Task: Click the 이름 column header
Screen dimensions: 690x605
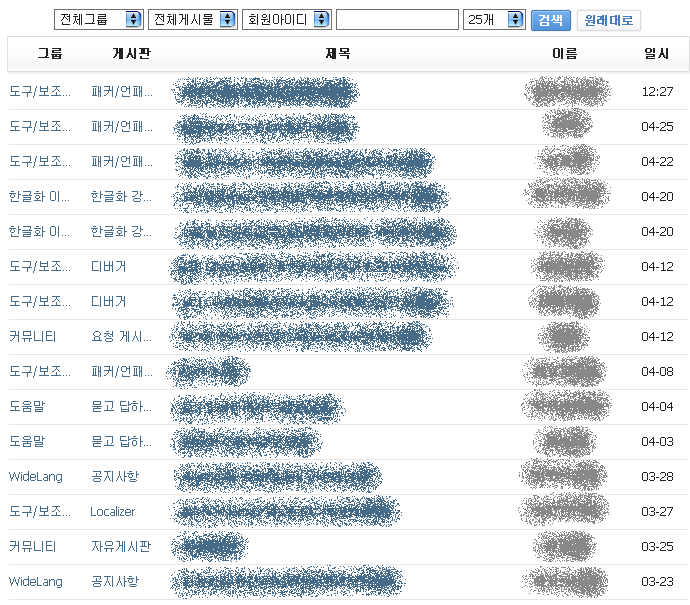Action: tap(565, 54)
